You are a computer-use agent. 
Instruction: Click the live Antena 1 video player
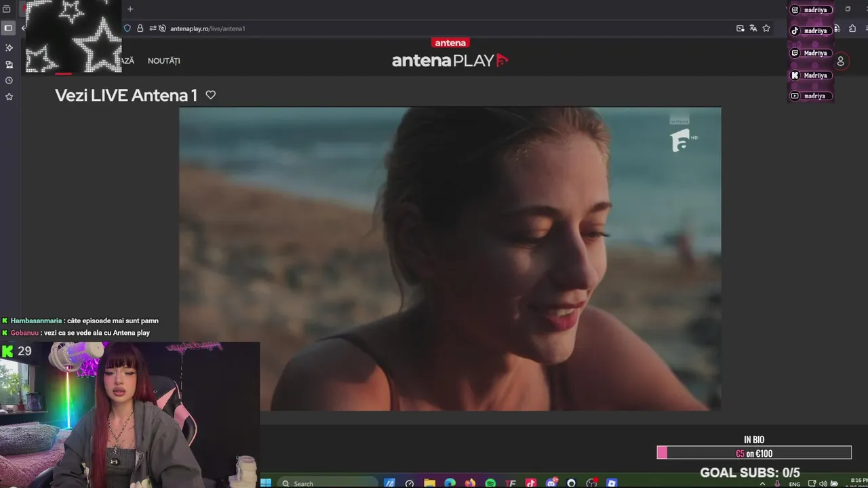pyautogui.click(x=450, y=258)
